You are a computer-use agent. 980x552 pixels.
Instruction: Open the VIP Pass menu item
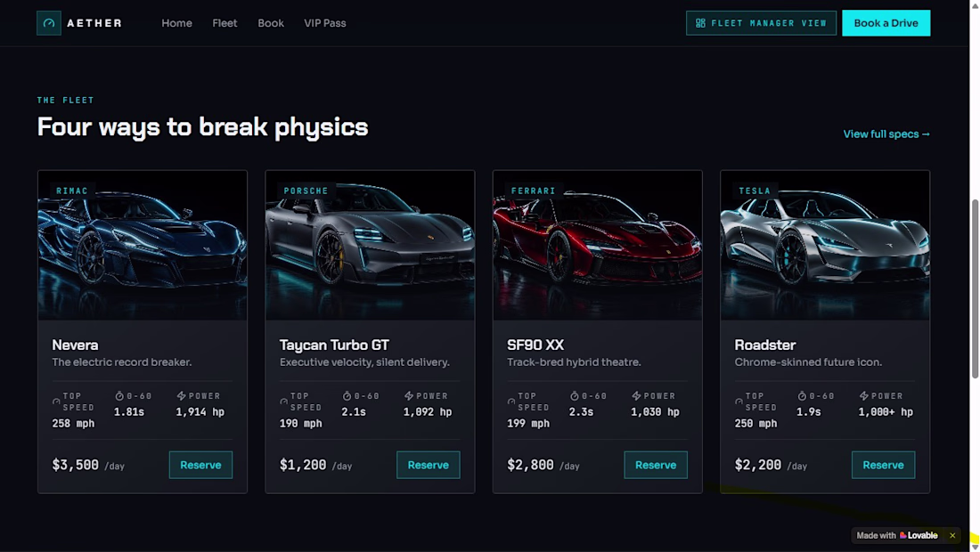325,23
